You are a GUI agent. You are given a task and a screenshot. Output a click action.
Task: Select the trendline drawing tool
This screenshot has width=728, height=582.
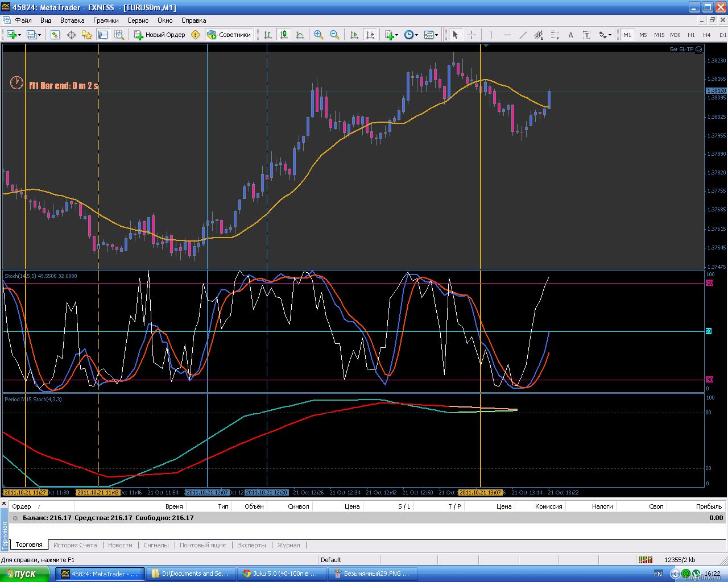pos(523,35)
